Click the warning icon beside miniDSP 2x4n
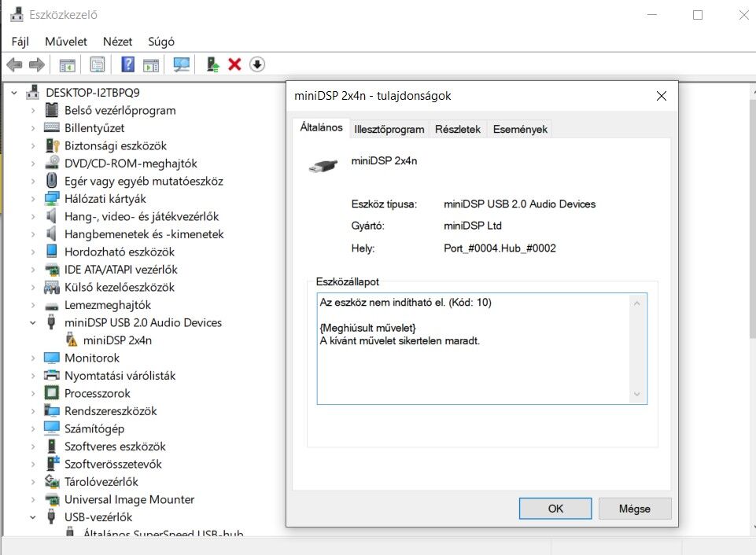The image size is (756, 555). coord(71,340)
